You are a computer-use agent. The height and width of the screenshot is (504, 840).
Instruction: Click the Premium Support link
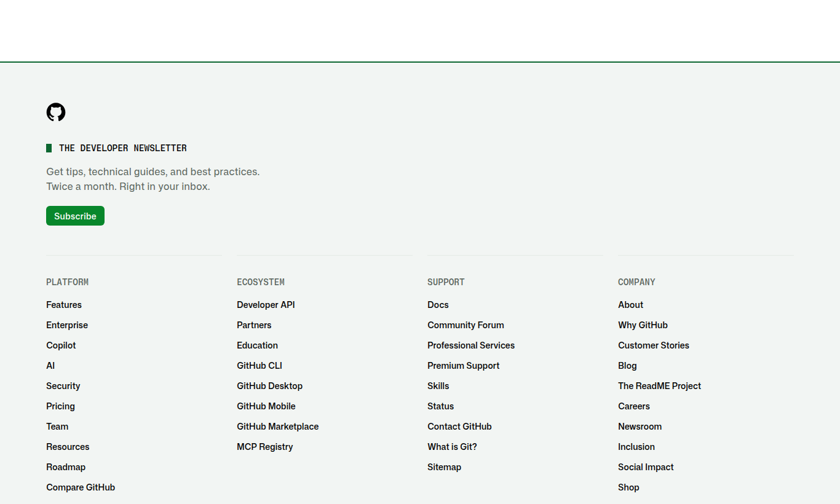(x=463, y=366)
